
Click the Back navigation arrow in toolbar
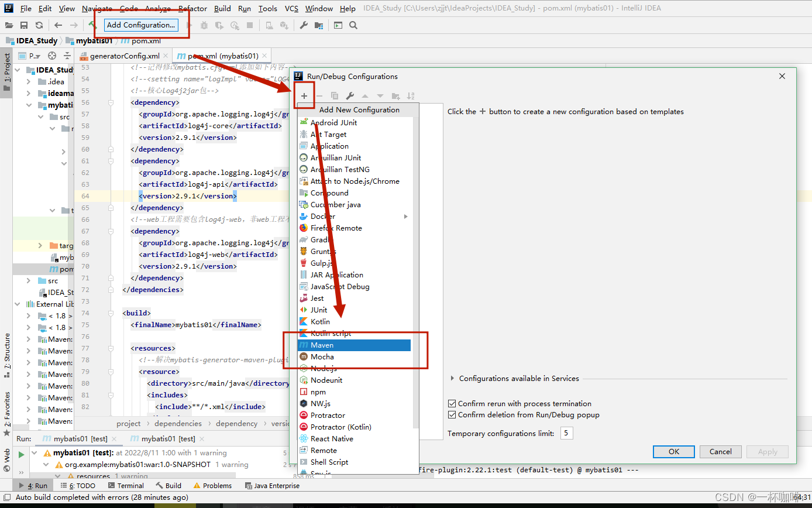(58, 25)
